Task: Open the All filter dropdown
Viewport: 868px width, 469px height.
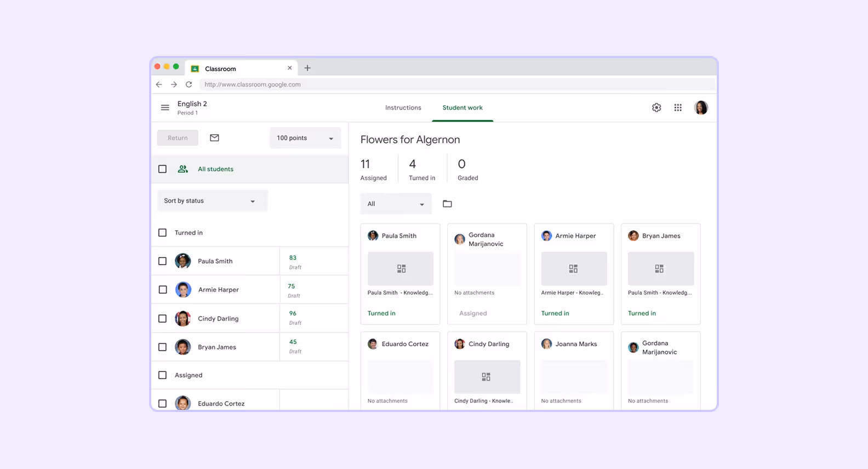Action: coord(396,204)
